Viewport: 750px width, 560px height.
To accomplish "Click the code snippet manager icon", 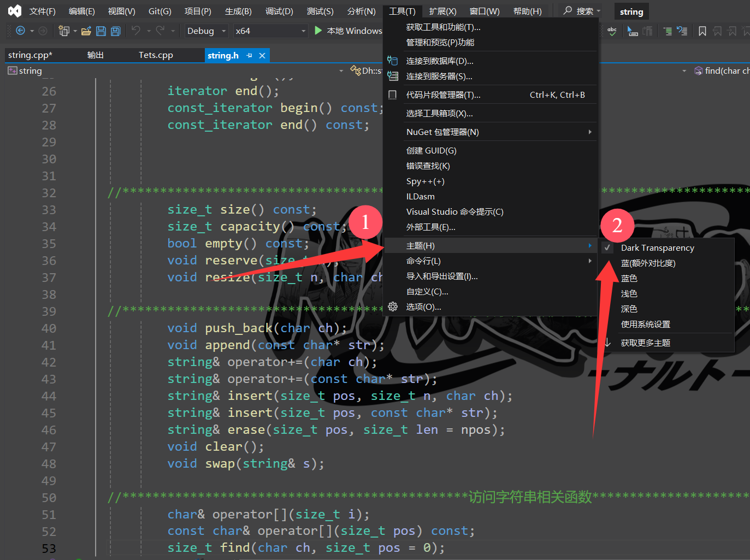I will (x=392, y=95).
